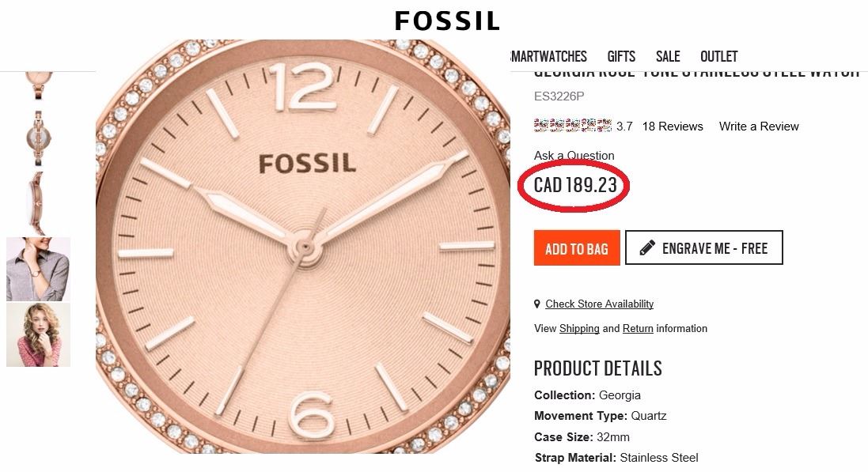Image resolution: width=868 pixels, height=472 pixels.
Task: Select the full watch thumbnail with bracelet
Action: click(38, 137)
